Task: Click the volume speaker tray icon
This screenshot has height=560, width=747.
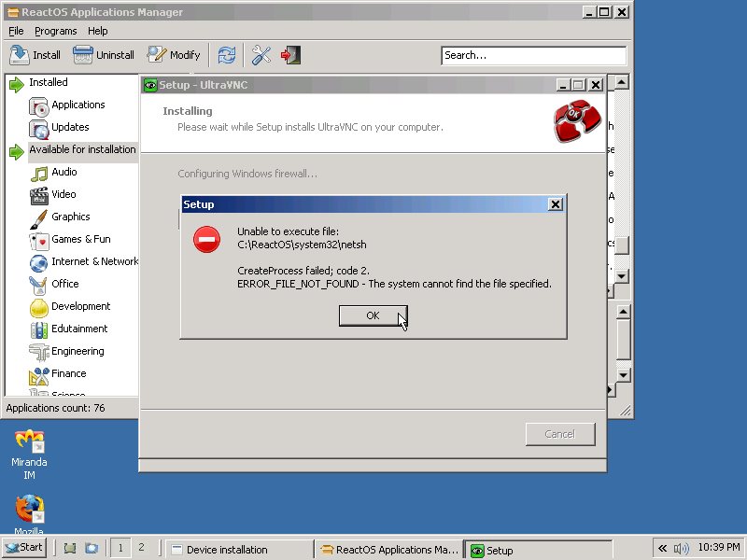Action: tap(682, 549)
